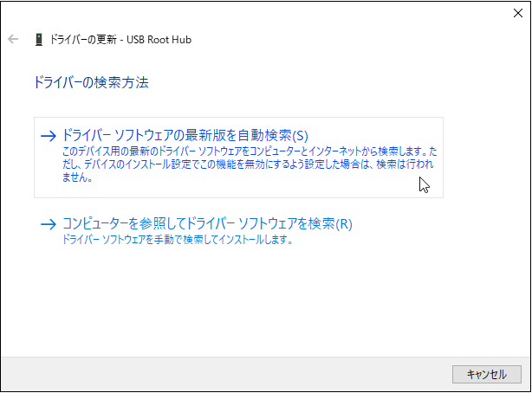The height and width of the screenshot is (393, 532).
Task: Click the back arrow in the wizard header
Action: (13, 40)
